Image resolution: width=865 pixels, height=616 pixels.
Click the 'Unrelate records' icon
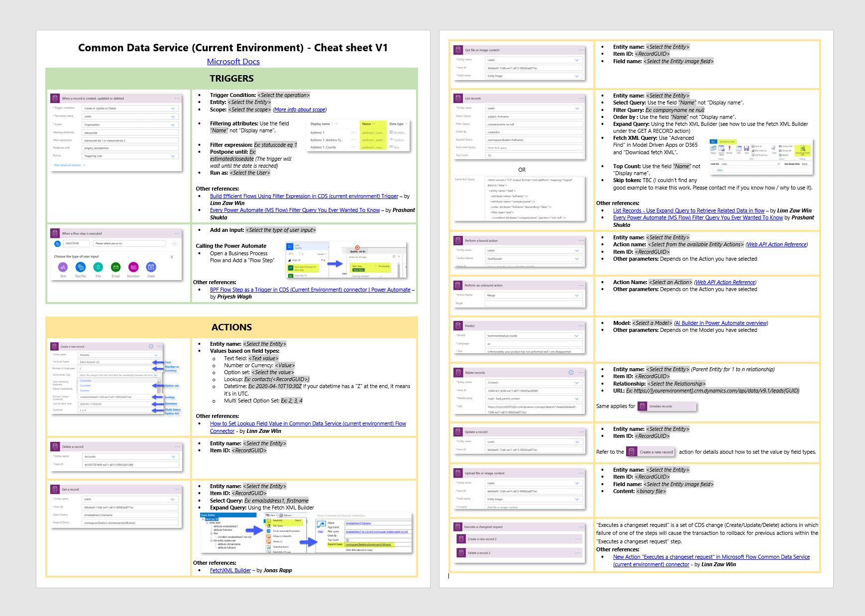point(643,406)
